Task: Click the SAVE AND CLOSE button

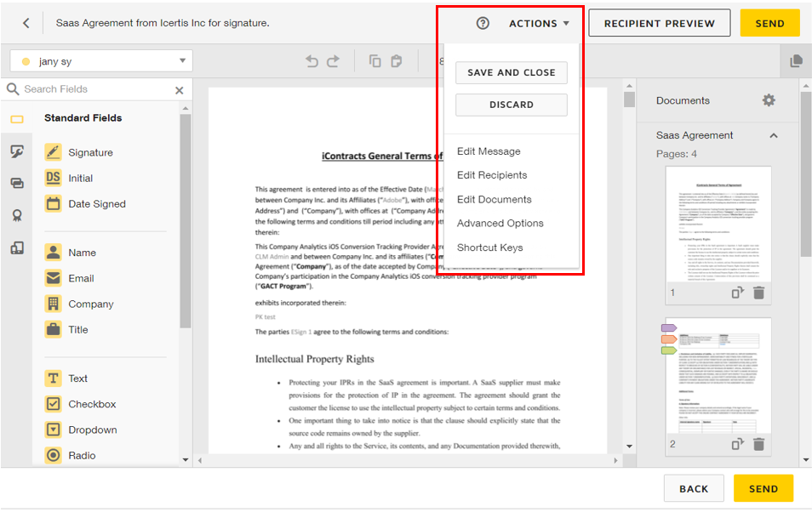Action: tap(511, 72)
